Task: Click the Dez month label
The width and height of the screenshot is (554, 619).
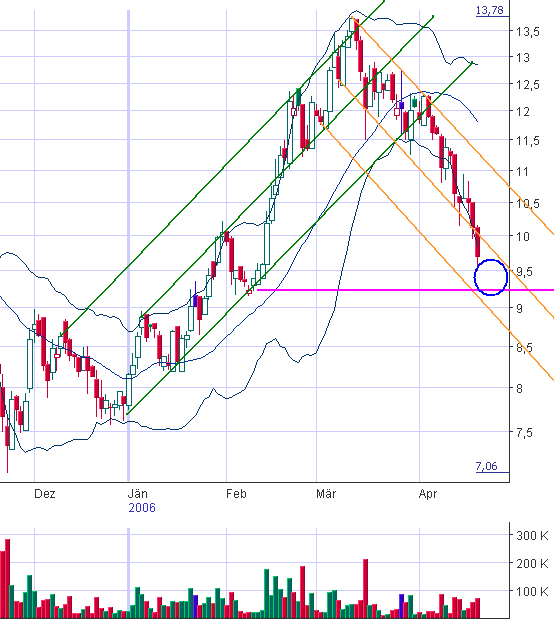Action: [x=45, y=494]
